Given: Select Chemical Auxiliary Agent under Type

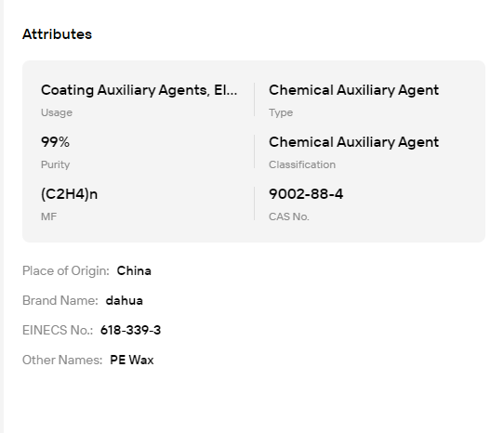Looking at the screenshot, I should 353,90.
